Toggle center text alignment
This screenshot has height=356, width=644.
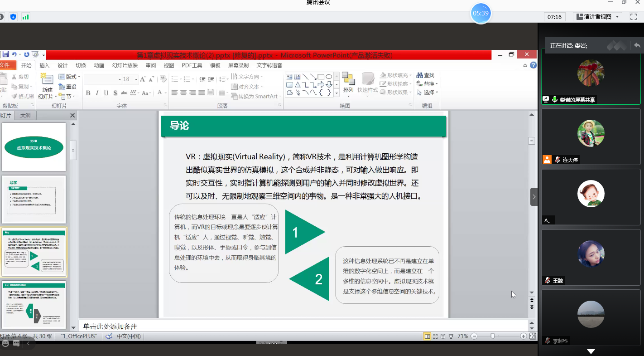(x=183, y=93)
